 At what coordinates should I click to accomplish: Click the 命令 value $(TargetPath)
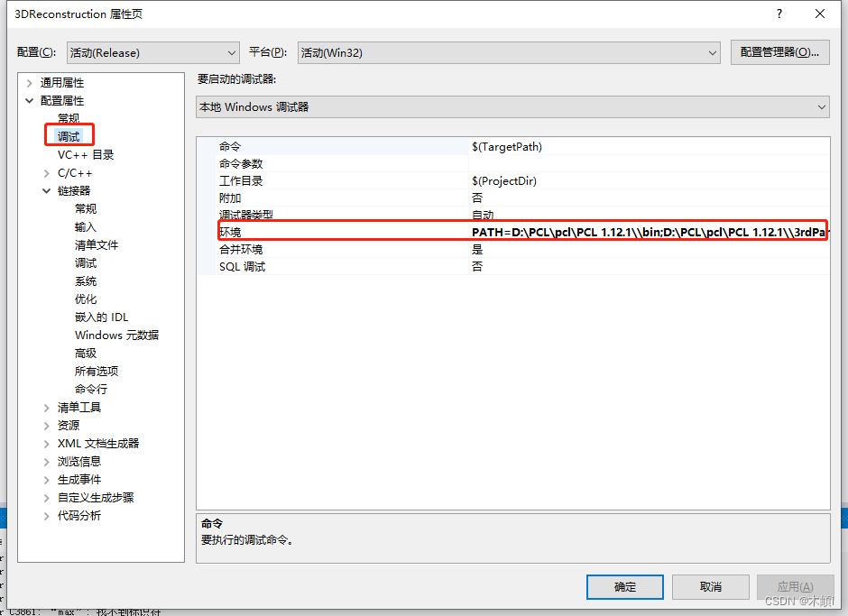pos(507,147)
